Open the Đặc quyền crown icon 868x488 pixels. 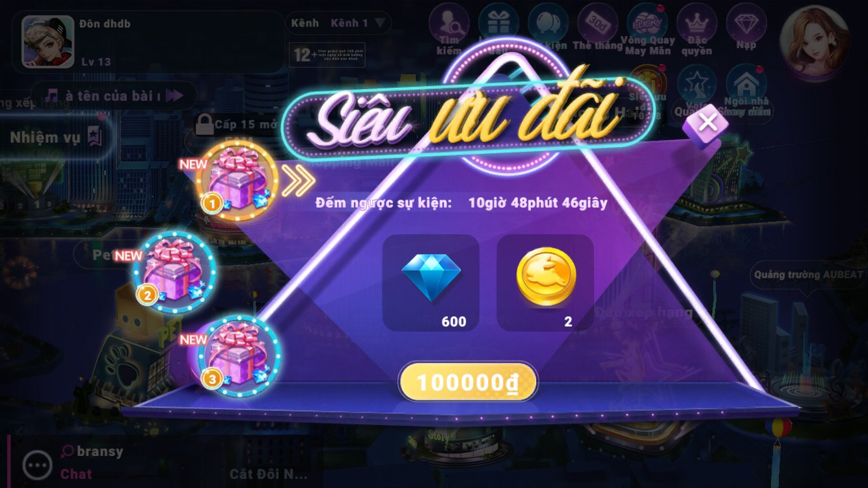(x=697, y=29)
